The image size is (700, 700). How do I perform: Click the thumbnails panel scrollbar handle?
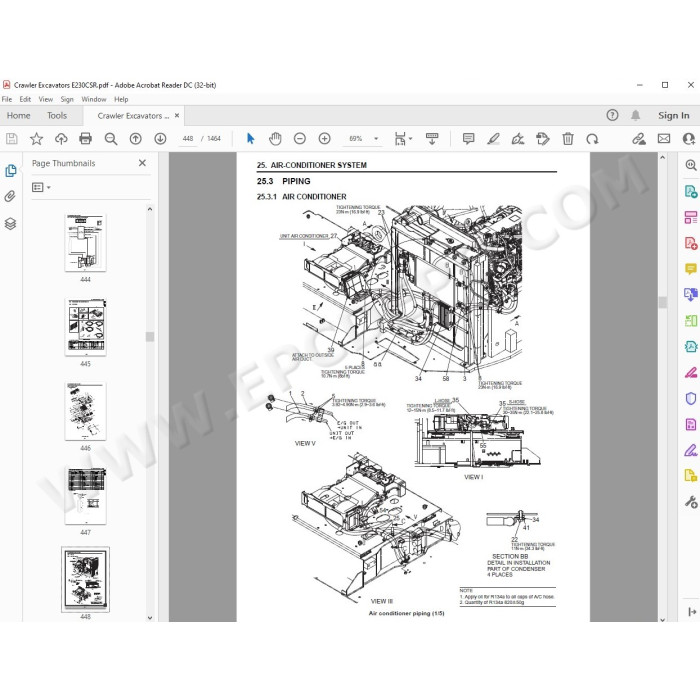click(x=150, y=337)
